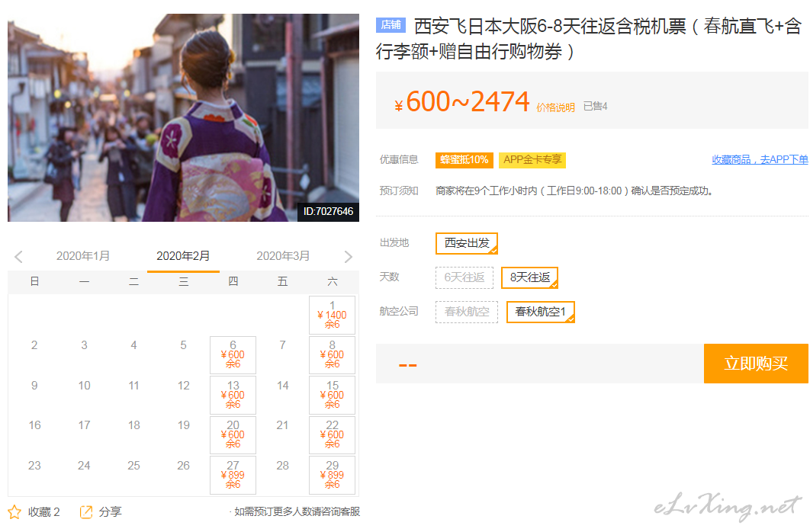Viewport: 810px width, 532px height.
Task: Pick February 13 priced ¥600
Action: pyautogui.click(x=233, y=395)
